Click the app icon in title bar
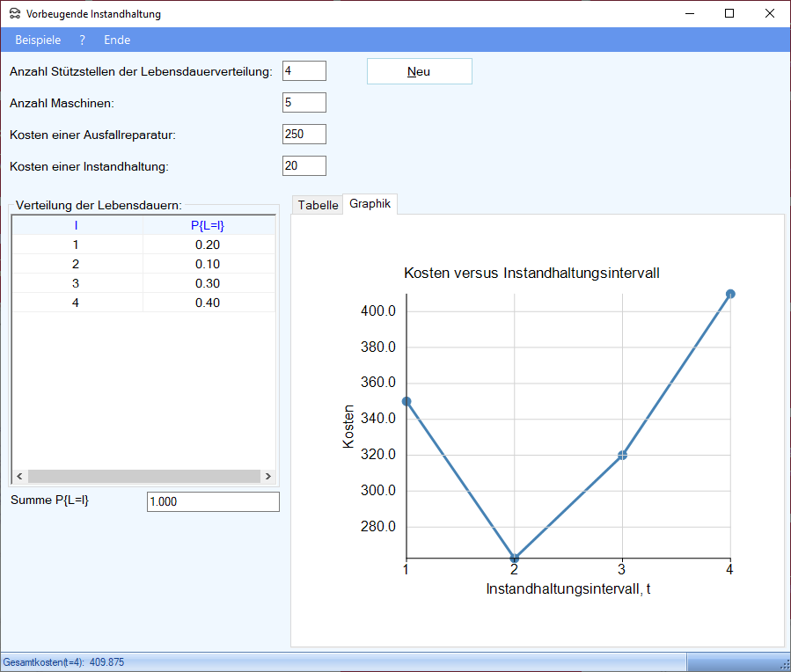Screen dimensions: 791x672 click(14, 14)
